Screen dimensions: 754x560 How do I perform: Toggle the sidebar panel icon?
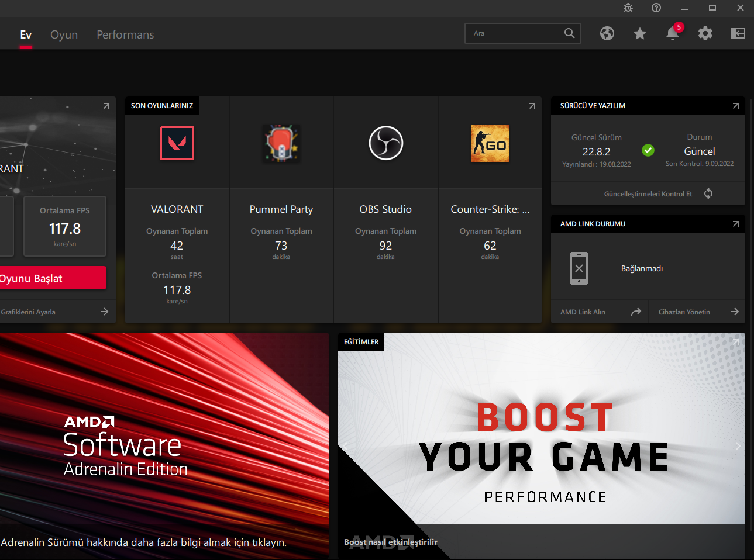pos(738,33)
